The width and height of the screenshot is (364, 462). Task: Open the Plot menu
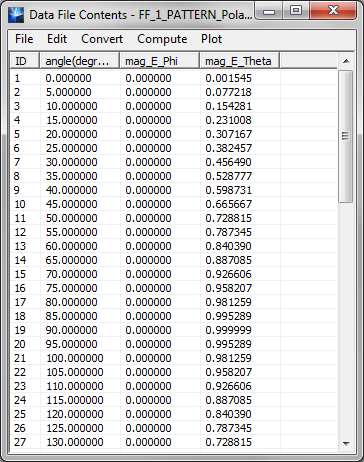211,39
